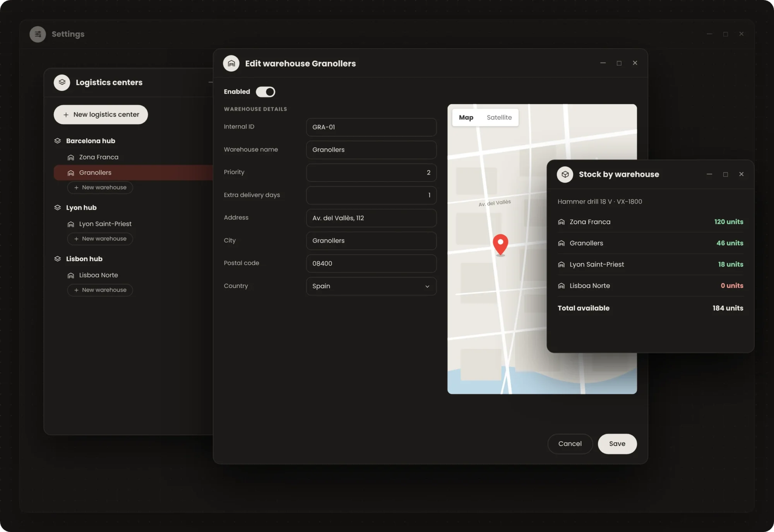The height and width of the screenshot is (532, 774).
Task: Click the City input field
Action: point(371,241)
